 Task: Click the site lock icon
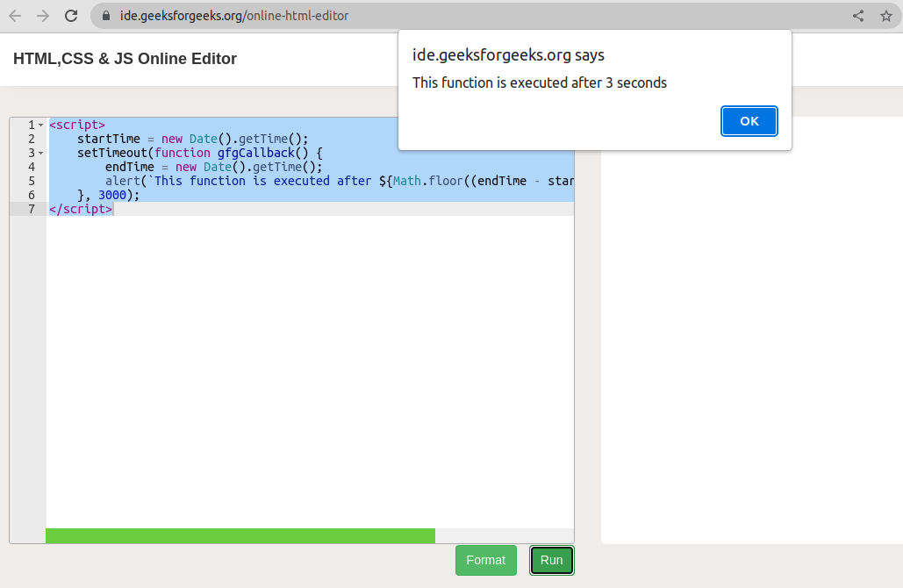[106, 16]
